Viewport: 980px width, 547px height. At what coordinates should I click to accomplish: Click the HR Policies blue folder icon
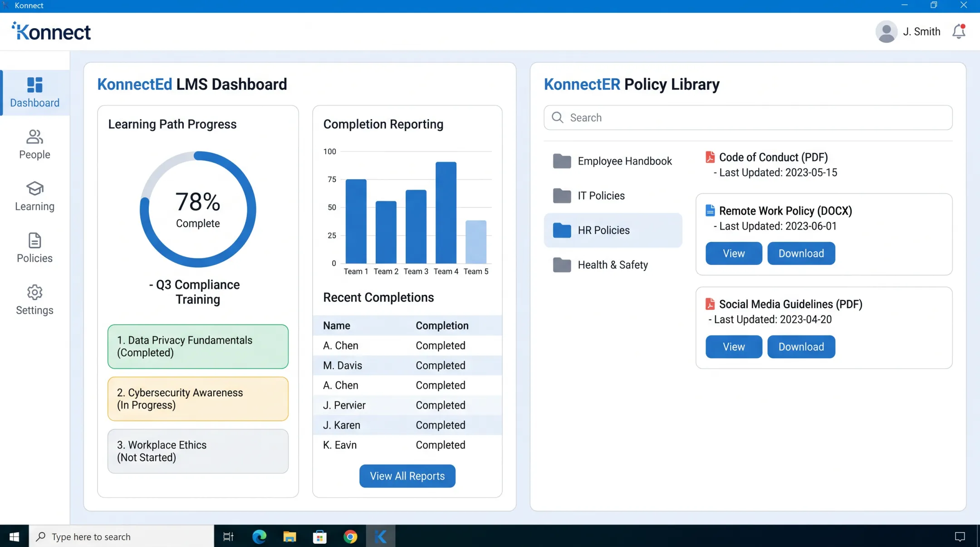coord(562,230)
